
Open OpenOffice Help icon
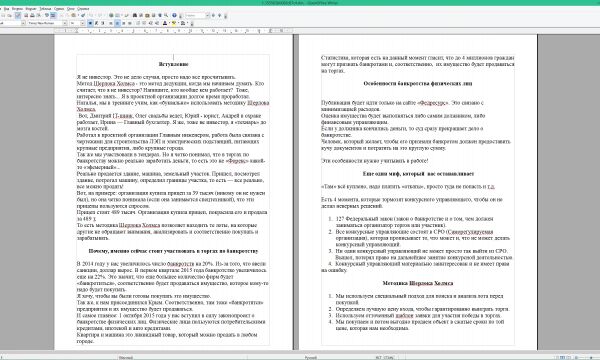coord(174,15)
